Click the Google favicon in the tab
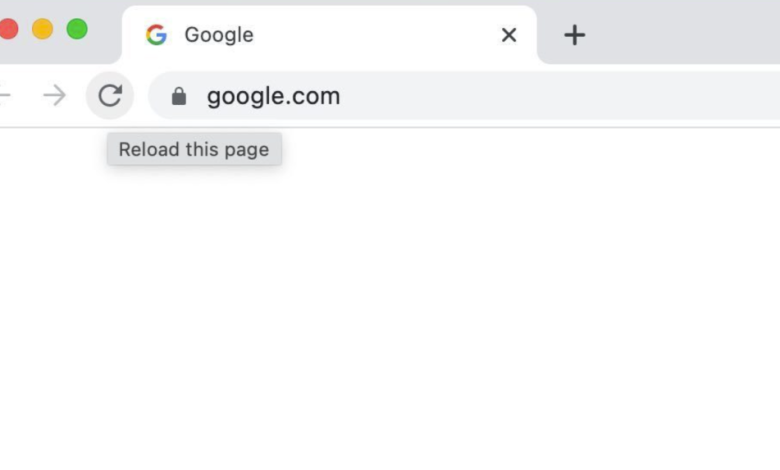 [x=156, y=35]
